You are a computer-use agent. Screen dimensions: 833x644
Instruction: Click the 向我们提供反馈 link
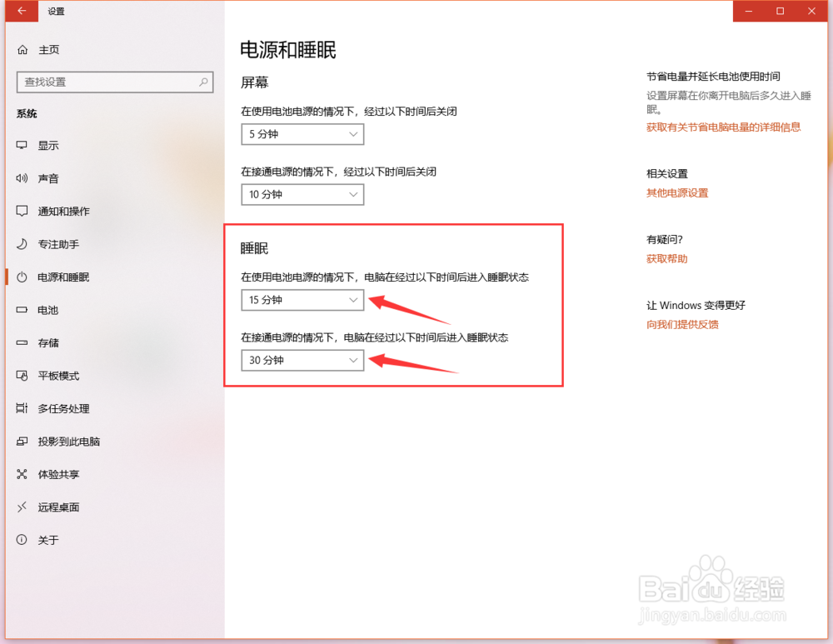pyautogui.click(x=683, y=325)
